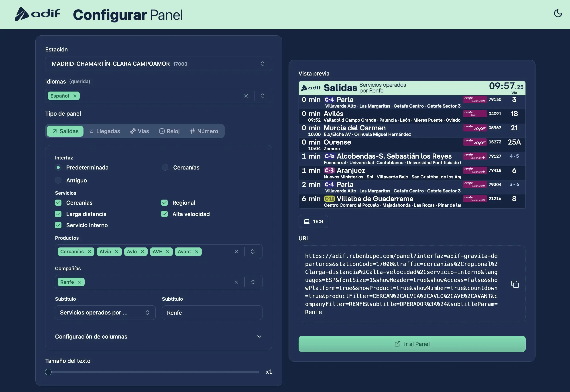Click the Renfe AVE logo on Murcia del Carmen row

click(475, 128)
